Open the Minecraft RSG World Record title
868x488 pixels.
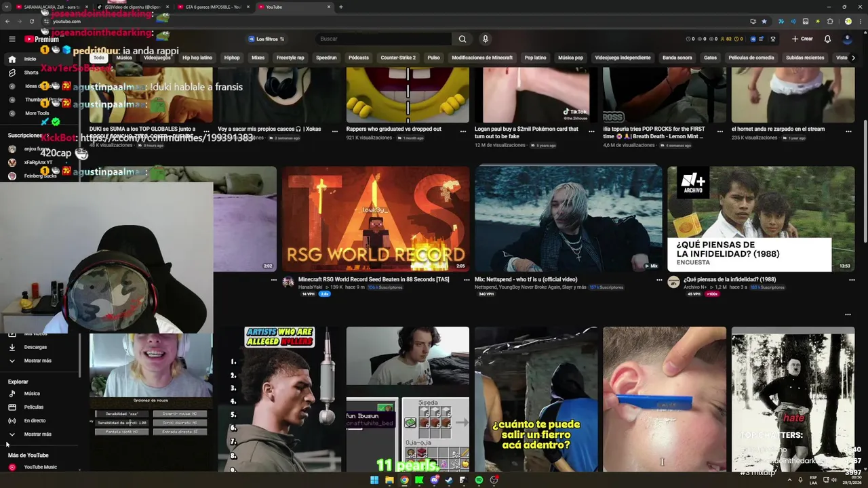click(x=374, y=279)
